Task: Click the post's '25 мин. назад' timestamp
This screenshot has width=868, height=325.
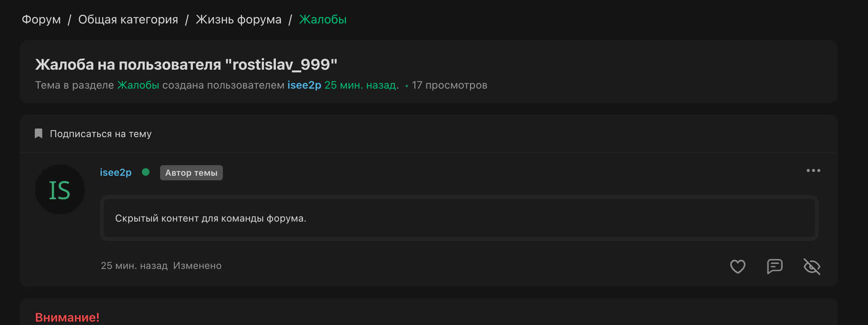Action: (x=134, y=266)
